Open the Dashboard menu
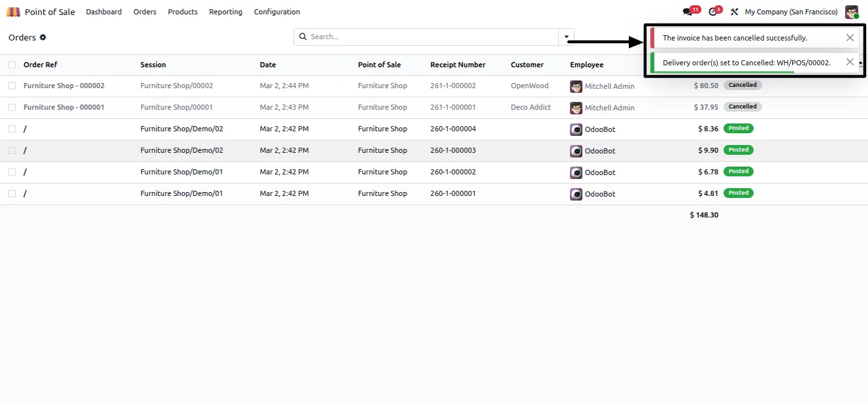The width and height of the screenshot is (868, 405). (103, 12)
